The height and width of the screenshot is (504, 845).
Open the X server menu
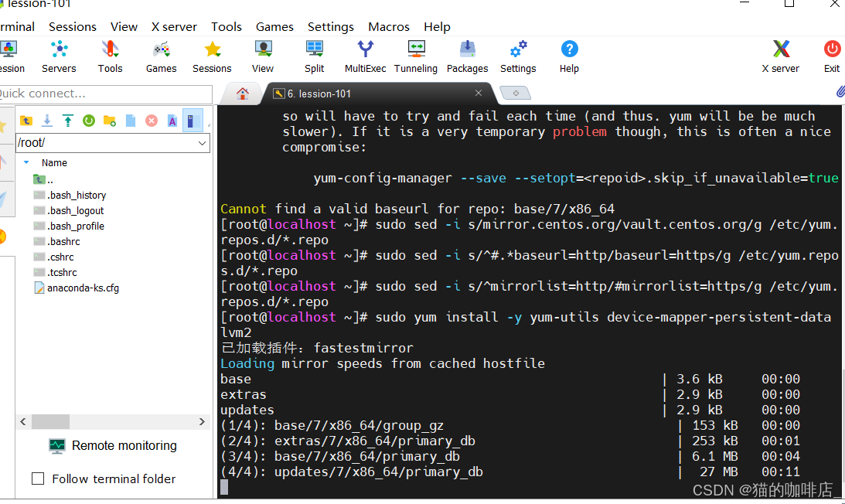click(174, 26)
